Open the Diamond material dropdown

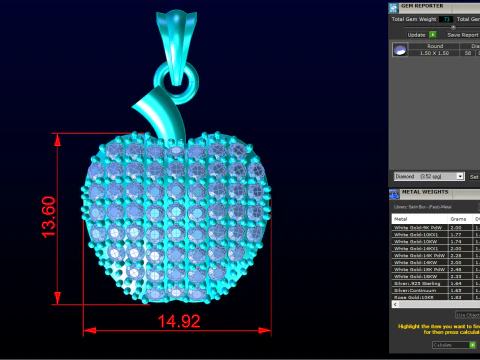429,176
